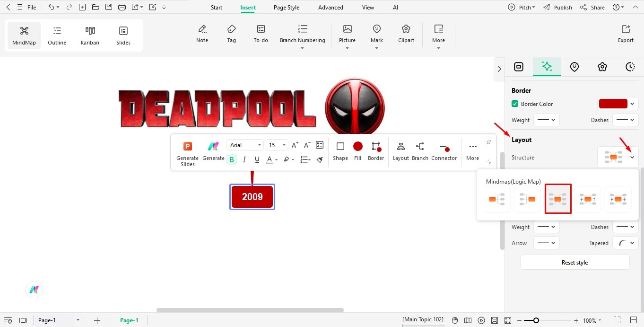
Task: Pin the floating toolbar
Action: [x=488, y=142]
